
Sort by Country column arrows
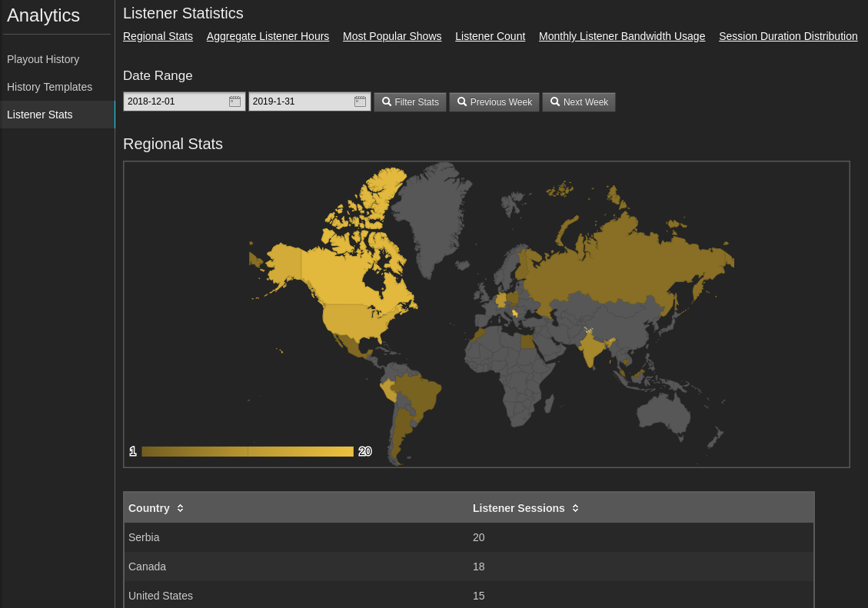180,508
